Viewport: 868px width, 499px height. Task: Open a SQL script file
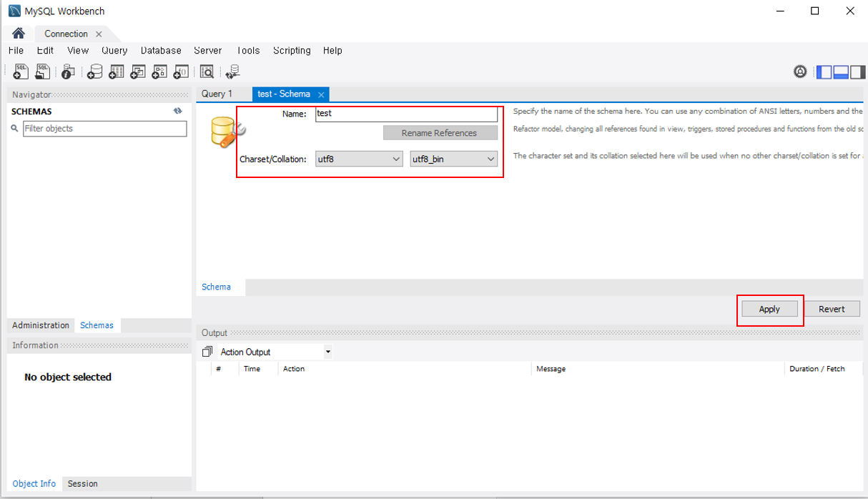pos(42,71)
